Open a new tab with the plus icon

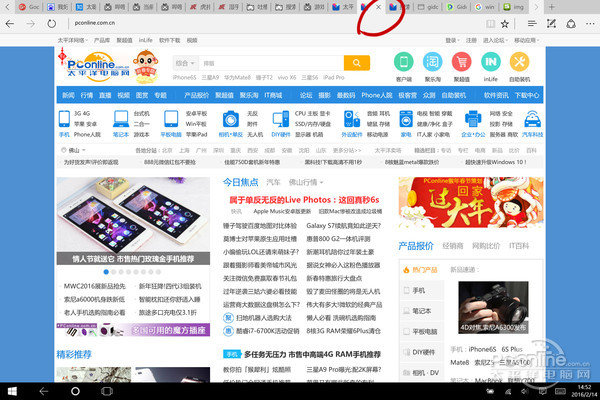pyautogui.click(x=551, y=7)
